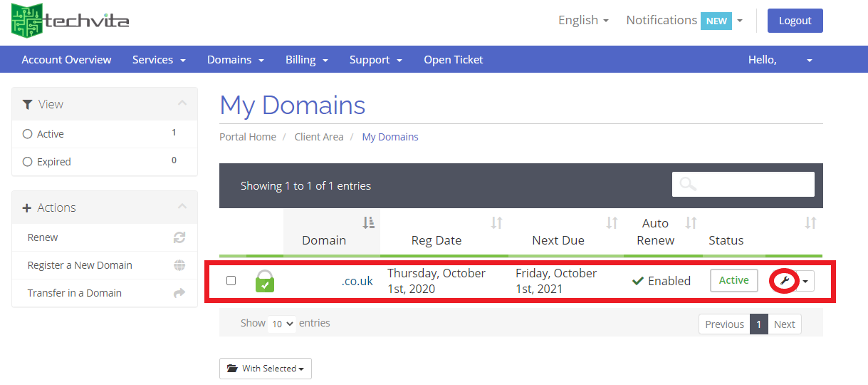Tick the checkbox for the .co.uk domain row
868x385 pixels.
click(x=231, y=280)
